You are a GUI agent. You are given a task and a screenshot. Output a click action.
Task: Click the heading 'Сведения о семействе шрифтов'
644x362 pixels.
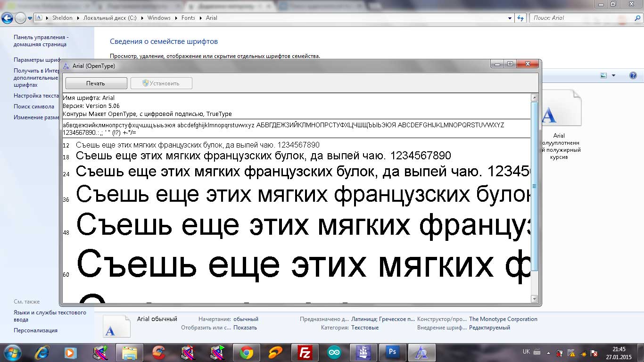164,41
